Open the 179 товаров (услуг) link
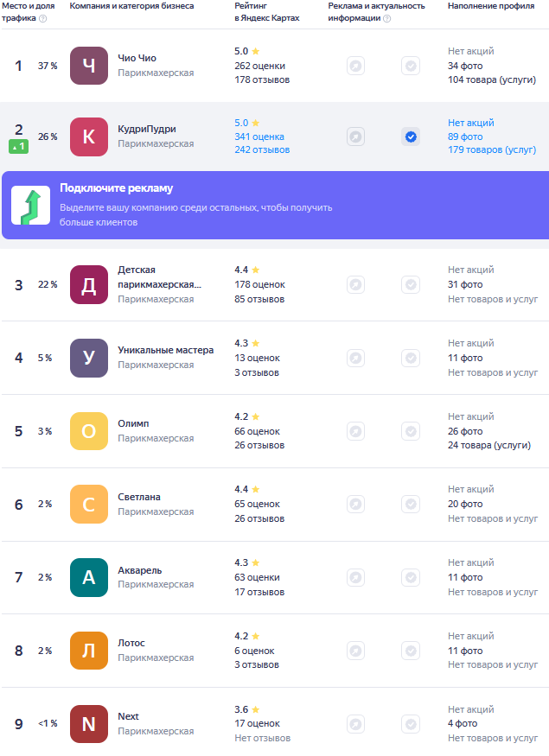 click(492, 150)
